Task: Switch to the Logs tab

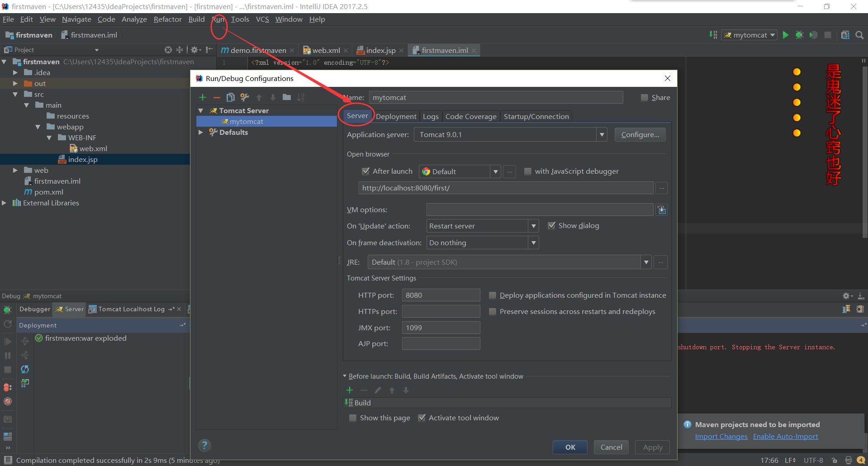Action: pos(431,117)
